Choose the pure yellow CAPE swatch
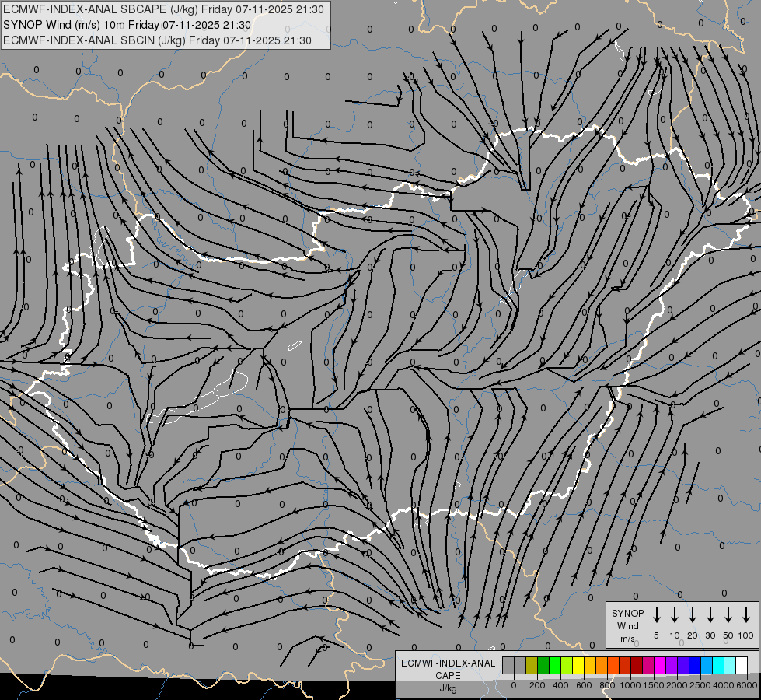Screen dimensions: 761x700 point(578,665)
